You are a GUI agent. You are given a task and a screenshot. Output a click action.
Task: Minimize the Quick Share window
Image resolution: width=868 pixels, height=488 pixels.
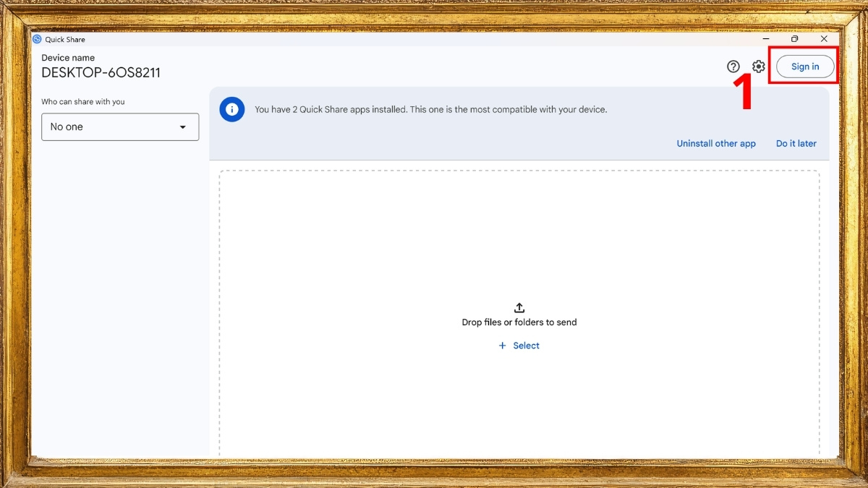tap(765, 39)
